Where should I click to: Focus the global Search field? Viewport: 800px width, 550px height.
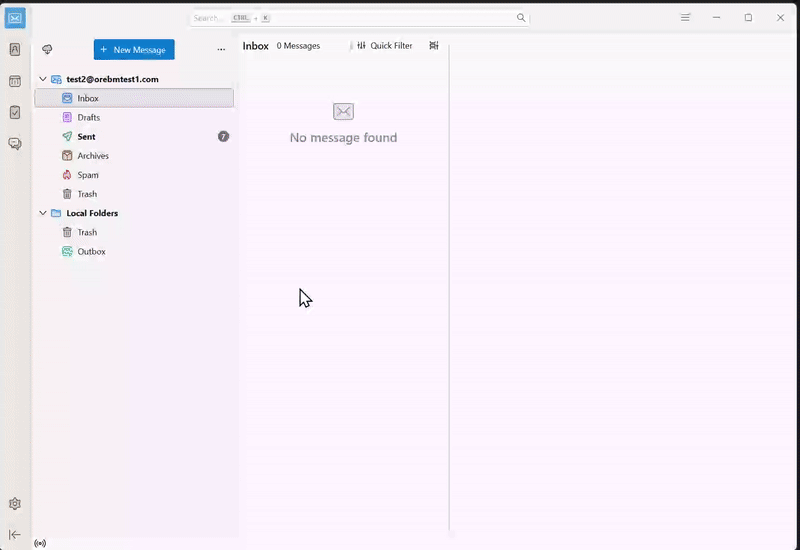pyautogui.click(x=360, y=18)
